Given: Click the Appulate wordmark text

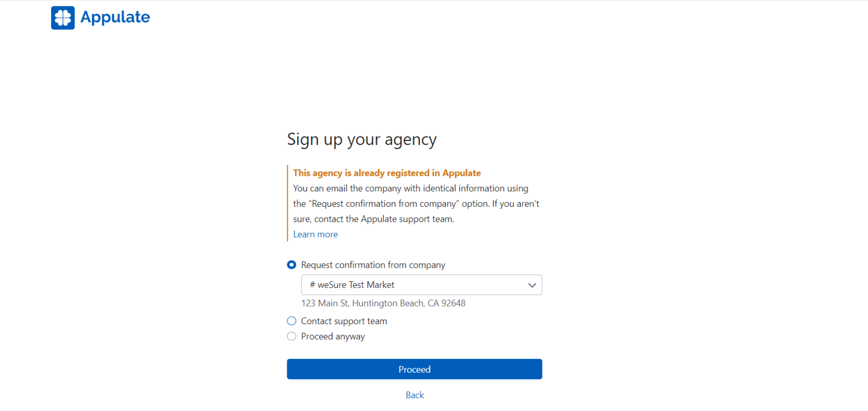Looking at the screenshot, I should coord(115,18).
